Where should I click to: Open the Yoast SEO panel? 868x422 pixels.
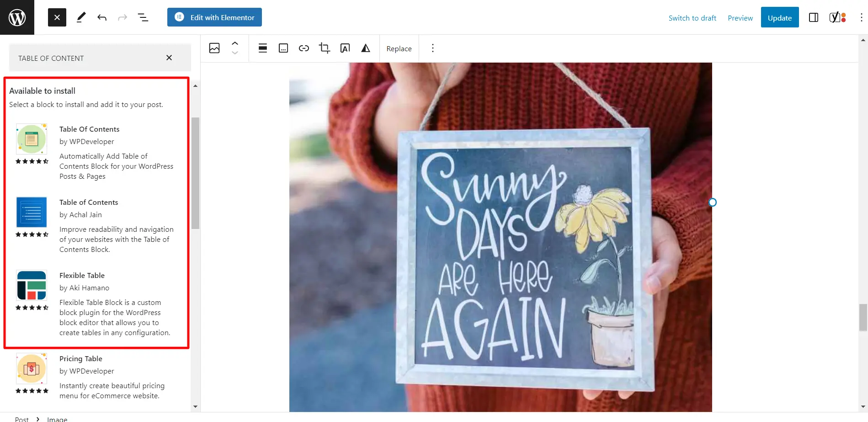[837, 17]
